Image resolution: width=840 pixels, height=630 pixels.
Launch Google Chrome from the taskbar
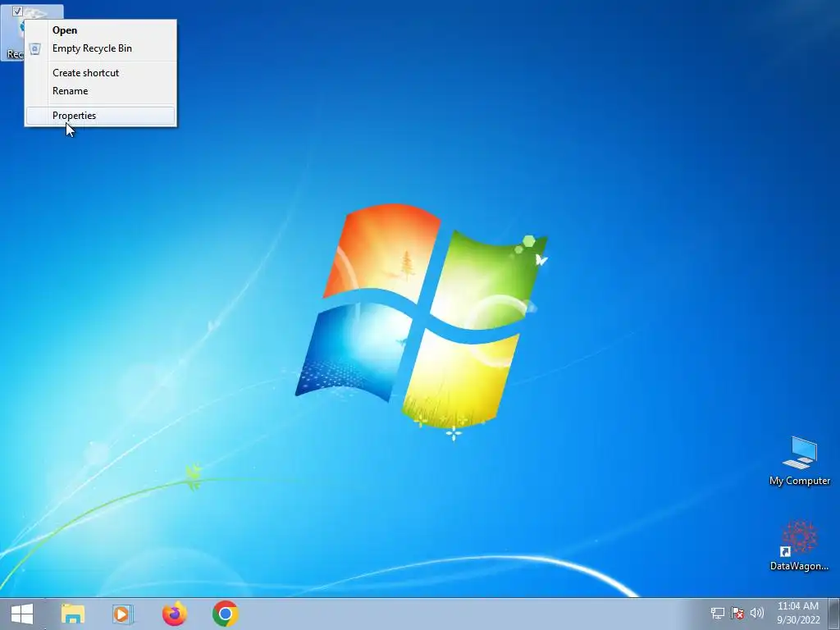pos(225,614)
